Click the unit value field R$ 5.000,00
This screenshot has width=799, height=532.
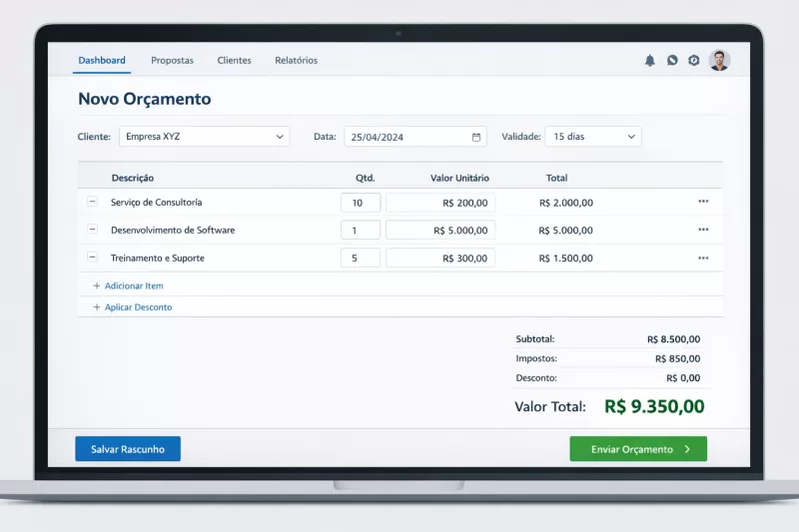(x=440, y=231)
